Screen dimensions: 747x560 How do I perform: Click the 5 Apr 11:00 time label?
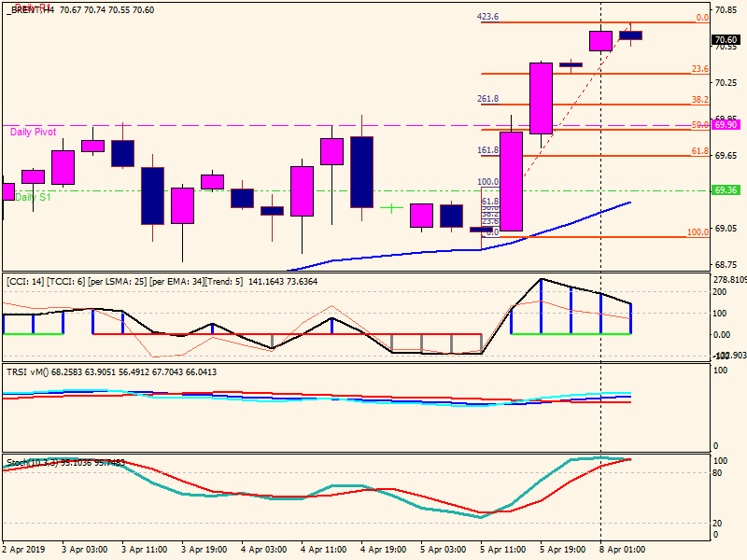[x=501, y=550]
